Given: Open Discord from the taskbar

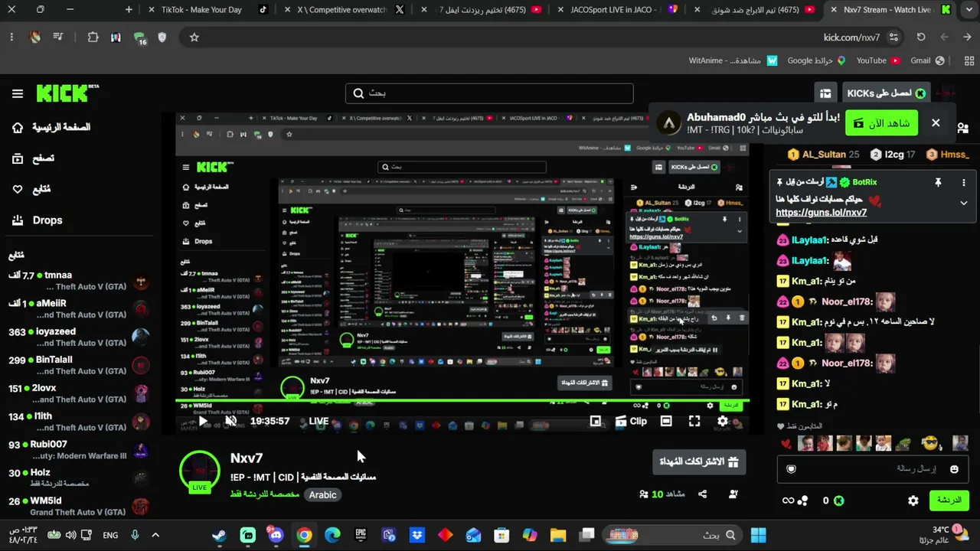Looking at the screenshot, I should [276, 535].
